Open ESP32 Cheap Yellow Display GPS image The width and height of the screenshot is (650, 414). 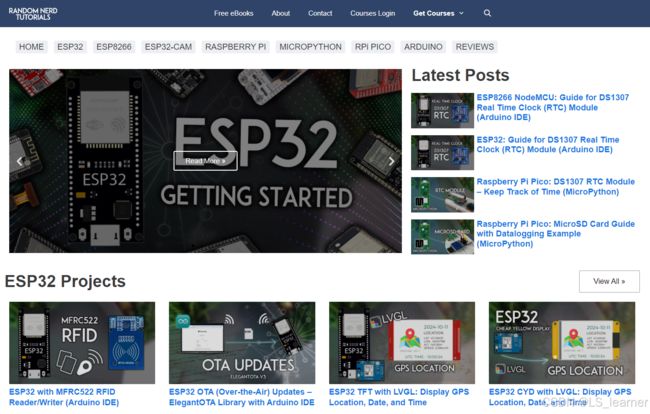(x=562, y=343)
